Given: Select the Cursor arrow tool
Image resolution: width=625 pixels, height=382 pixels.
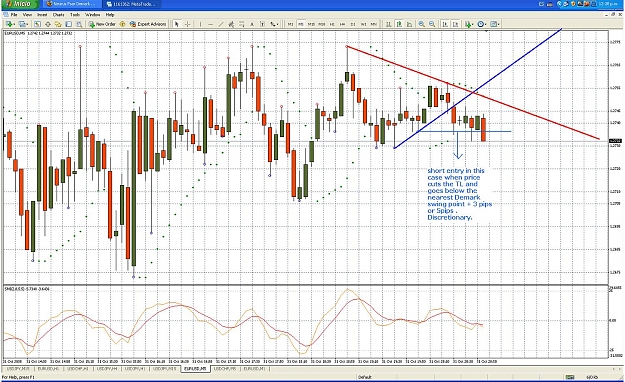Looking at the screenshot, I should coord(176,24).
